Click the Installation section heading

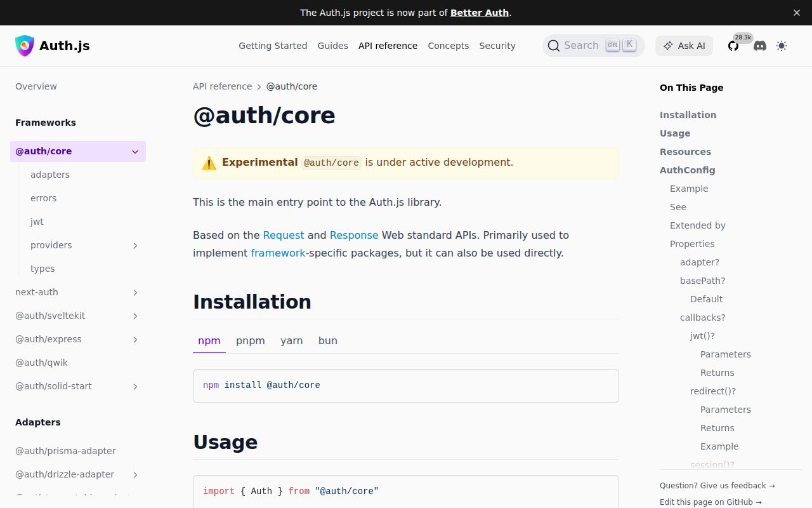coord(252,302)
